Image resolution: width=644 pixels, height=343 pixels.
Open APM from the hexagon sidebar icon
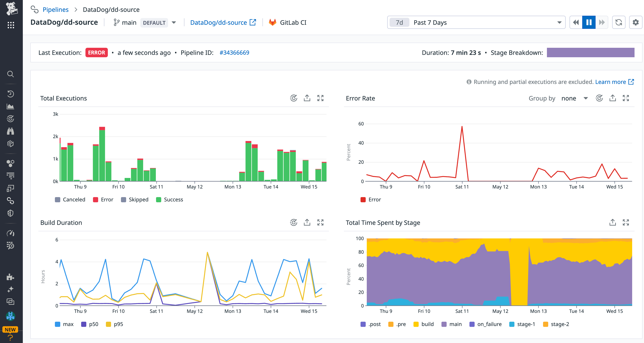click(x=11, y=163)
